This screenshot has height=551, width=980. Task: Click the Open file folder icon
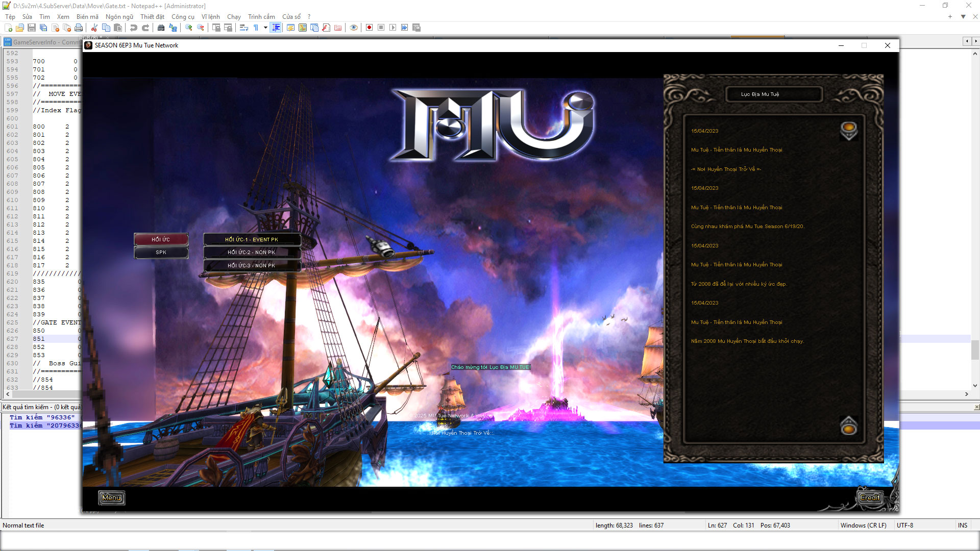[20, 28]
